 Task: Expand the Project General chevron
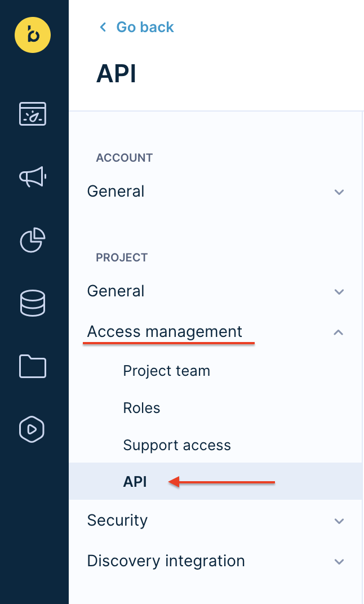tap(339, 292)
